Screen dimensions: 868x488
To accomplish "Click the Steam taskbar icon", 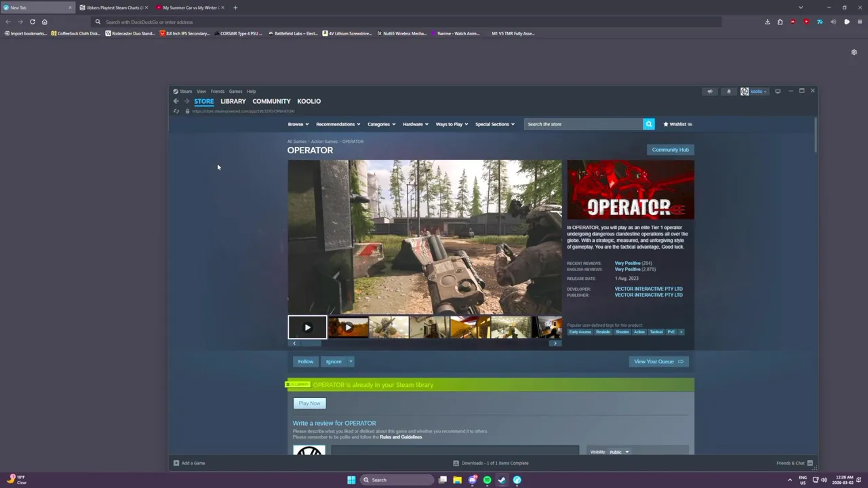I will coord(502,480).
